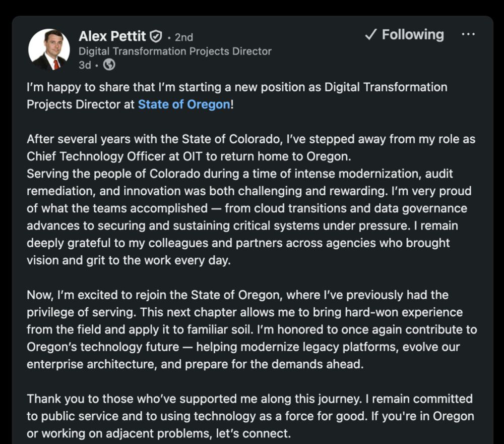Click the 3d post timestamp
Screen dimensions: 504x444
[x=85, y=65]
